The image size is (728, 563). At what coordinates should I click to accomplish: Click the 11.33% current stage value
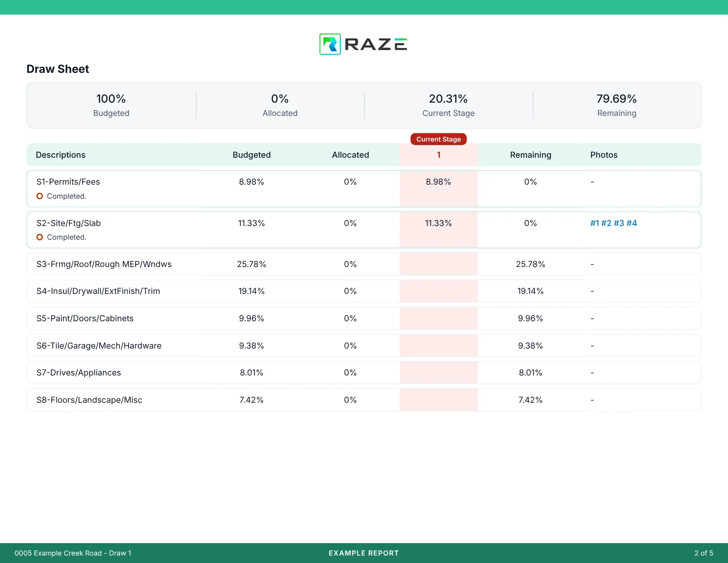438,223
